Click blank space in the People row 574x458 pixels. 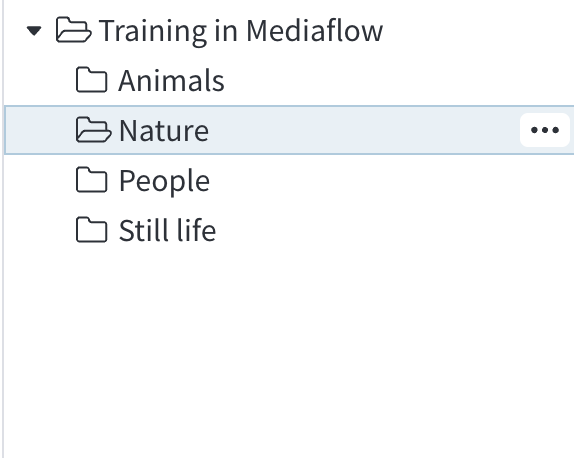point(392,180)
